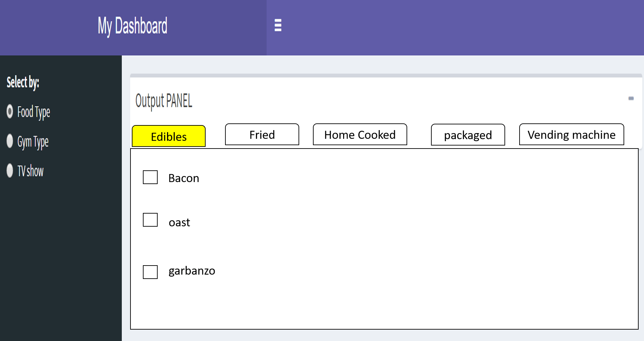
Task: Click the Output PANEL heading
Action: point(164,101)
